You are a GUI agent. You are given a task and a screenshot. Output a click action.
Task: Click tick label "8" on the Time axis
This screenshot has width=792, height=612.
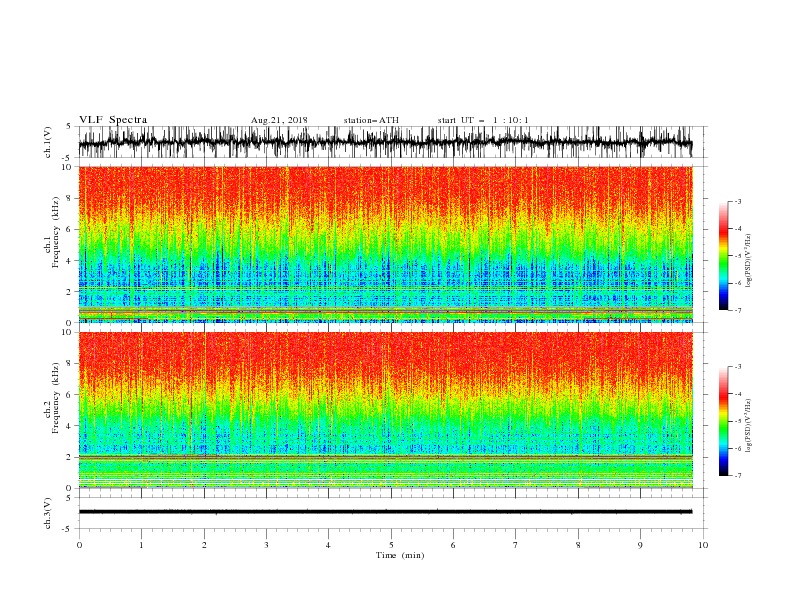tap(578, 545)
